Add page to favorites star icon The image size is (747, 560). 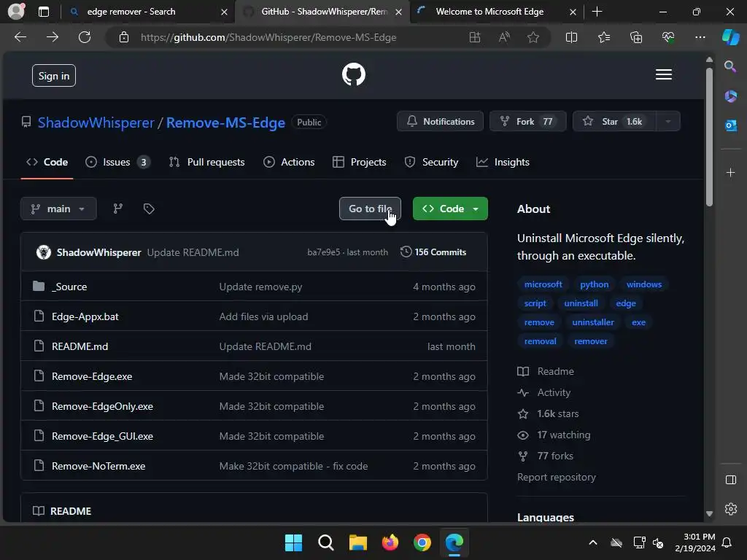pyautogui.click(x=533, y=37)
